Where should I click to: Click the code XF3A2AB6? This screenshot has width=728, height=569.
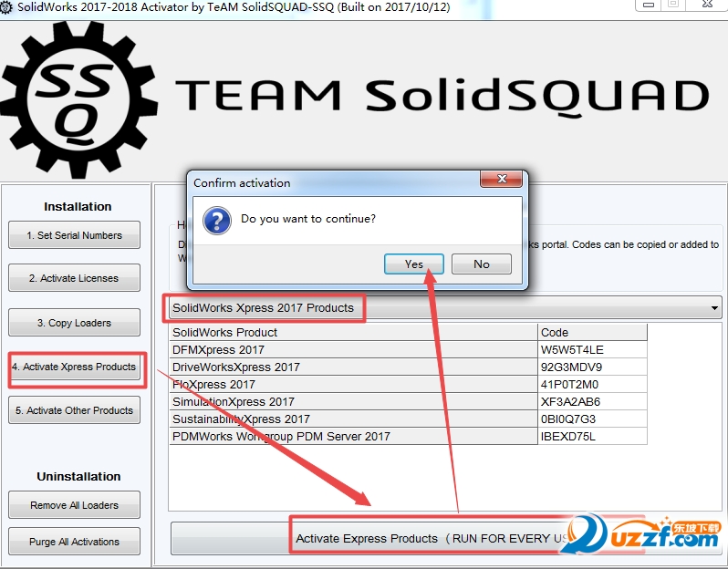(570, 401)
